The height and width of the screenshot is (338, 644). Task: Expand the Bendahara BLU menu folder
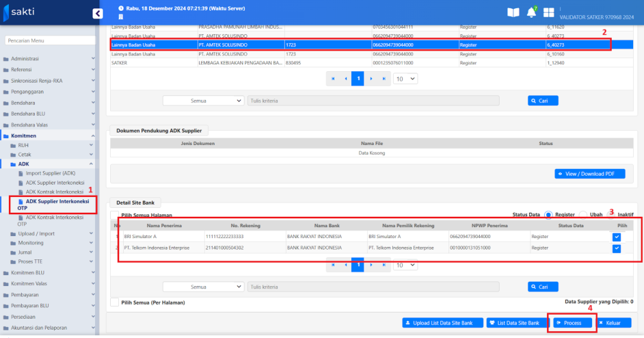(x=48, y=114)
